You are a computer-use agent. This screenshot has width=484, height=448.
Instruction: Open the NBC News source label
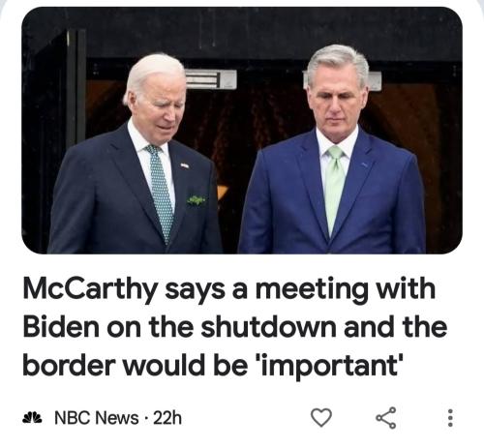coord(97,418)
